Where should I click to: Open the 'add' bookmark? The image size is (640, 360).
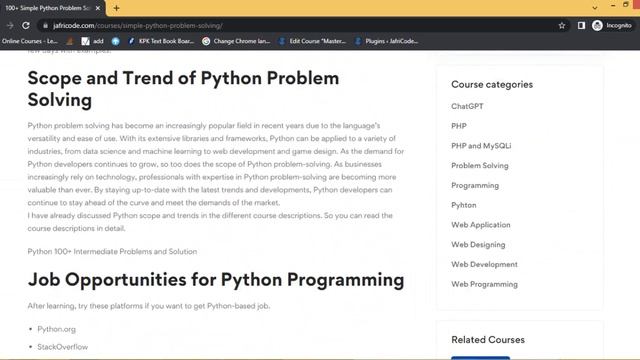pos(92,41)
